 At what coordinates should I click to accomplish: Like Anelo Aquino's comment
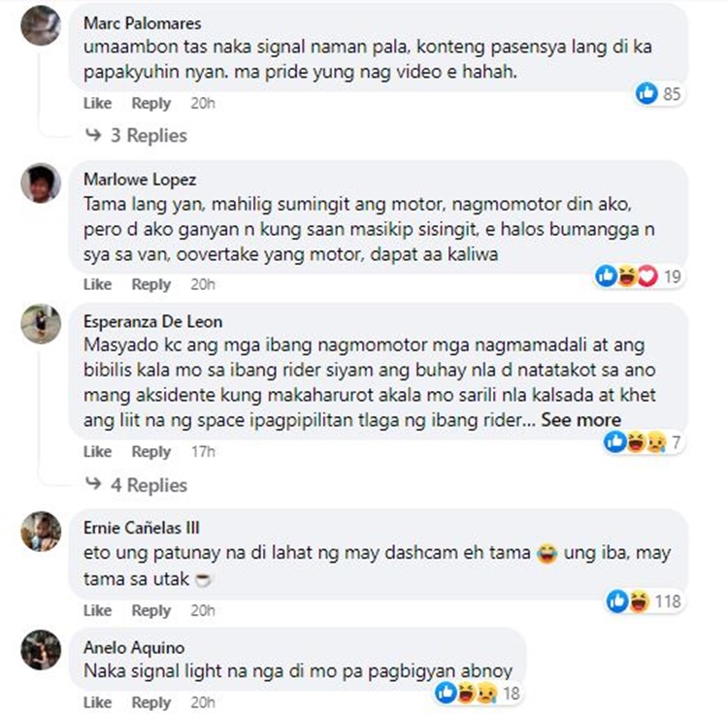(97, 702)
